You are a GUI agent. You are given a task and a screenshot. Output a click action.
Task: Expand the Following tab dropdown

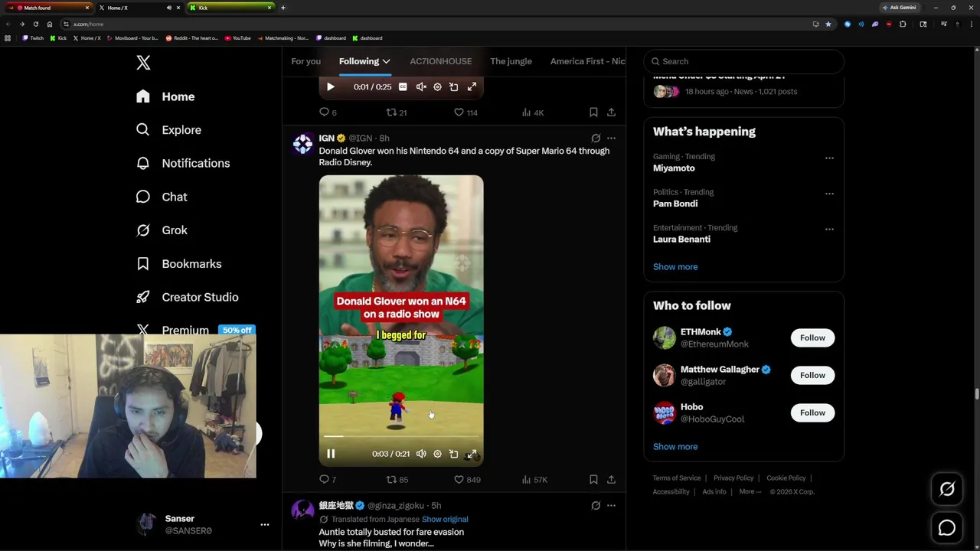coord(386,61)
